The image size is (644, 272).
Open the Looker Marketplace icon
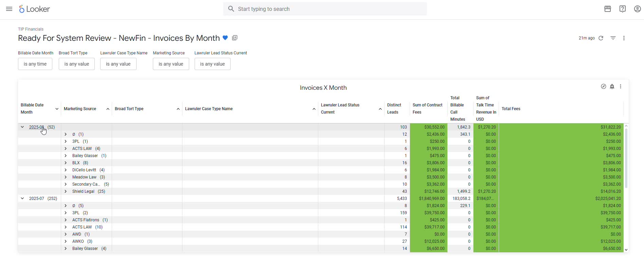tap(608, 9)
